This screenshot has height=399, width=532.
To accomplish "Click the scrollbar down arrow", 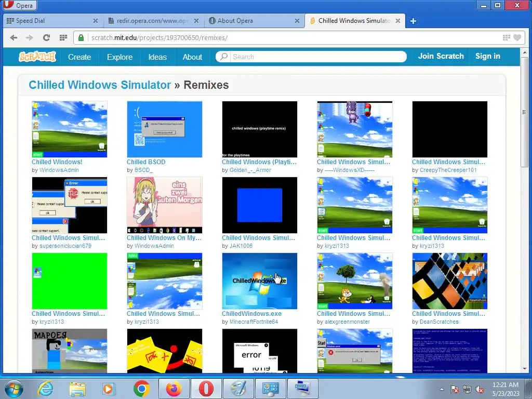I will click(525, 369).
